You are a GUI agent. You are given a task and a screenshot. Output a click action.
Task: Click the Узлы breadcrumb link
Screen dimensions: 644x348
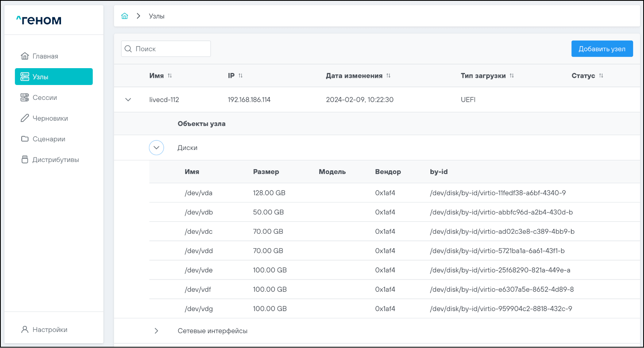click(157, 16)
